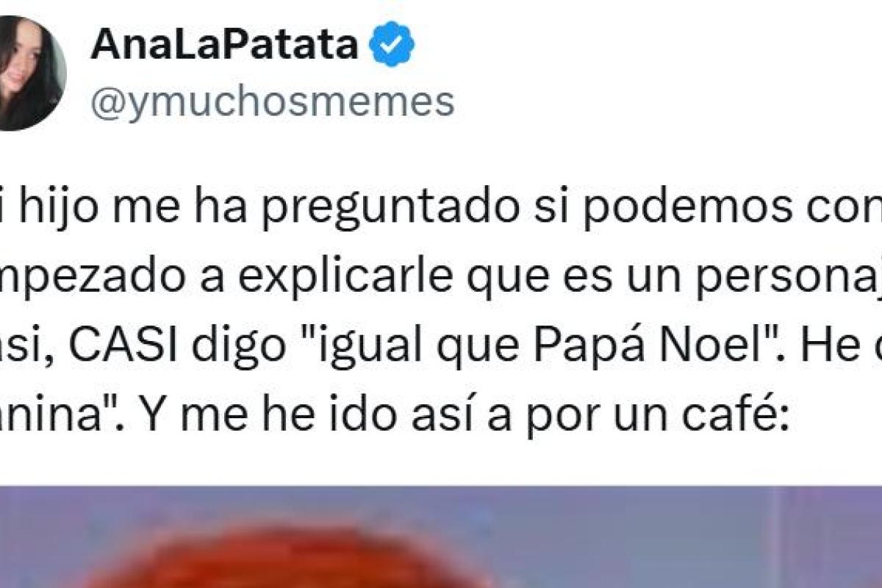Open the attached meme image below tweet
The image size is (882, 588).
(x=441, y=536)
